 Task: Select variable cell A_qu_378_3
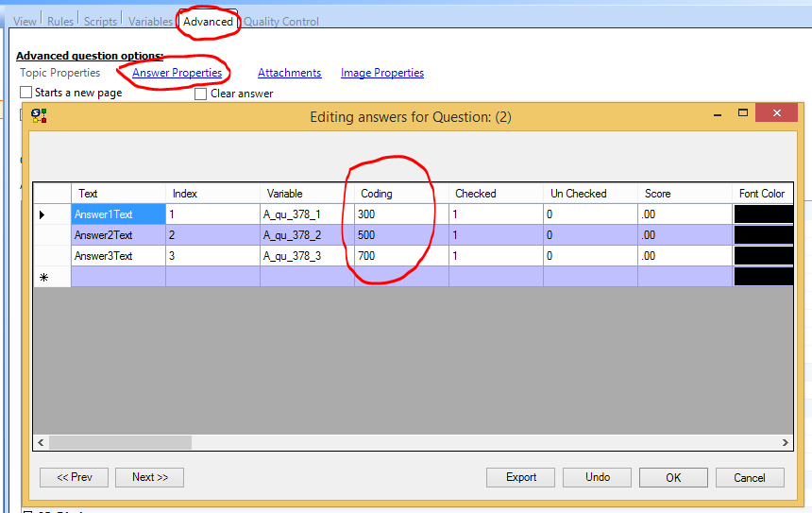tap(307, 255)
